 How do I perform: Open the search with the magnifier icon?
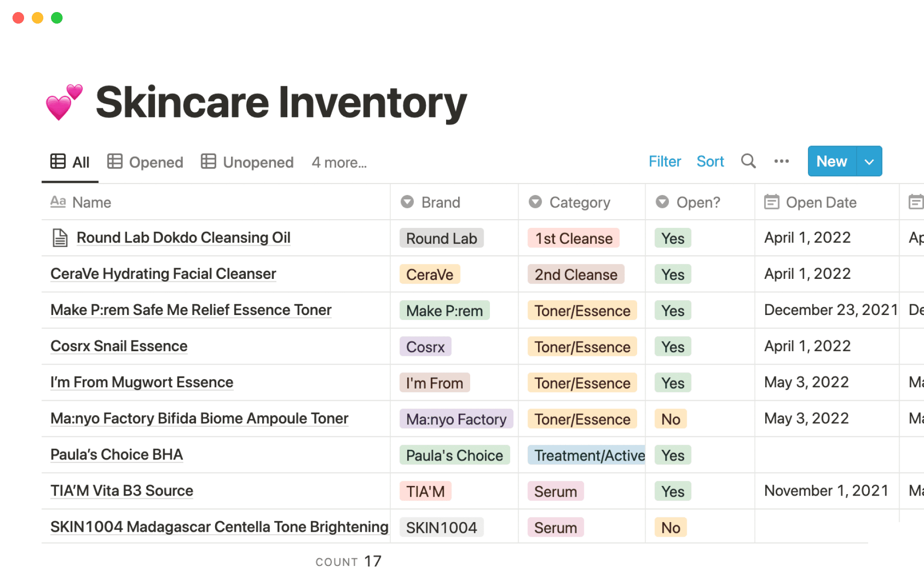click(x=748, y=161)
